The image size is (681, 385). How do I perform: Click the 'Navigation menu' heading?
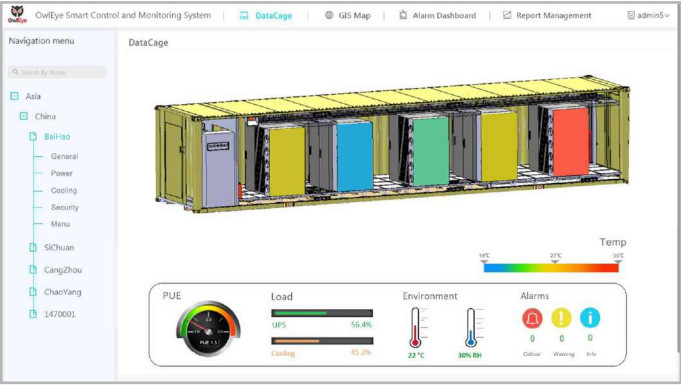click(x=41, y=41)
